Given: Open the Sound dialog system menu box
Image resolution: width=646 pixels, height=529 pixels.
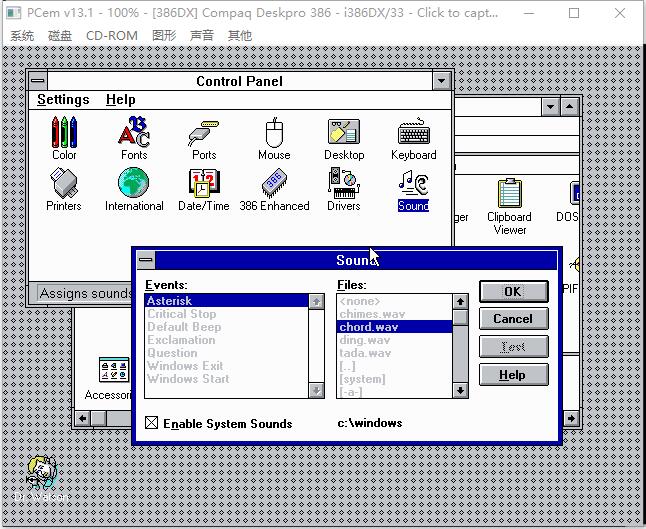Looking at the screenshot, I should [145, 260].
